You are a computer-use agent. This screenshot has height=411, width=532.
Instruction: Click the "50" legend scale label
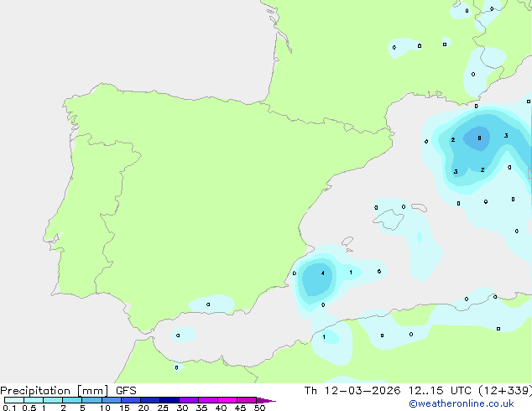coord(259,408)
